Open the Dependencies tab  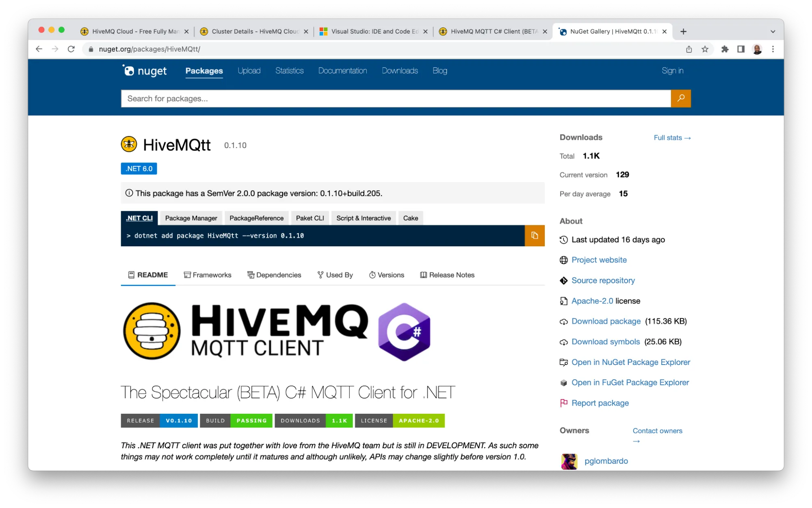pos(273,274)
